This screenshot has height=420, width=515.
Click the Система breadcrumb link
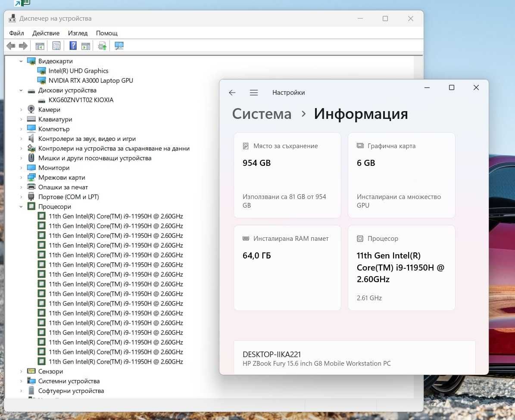tap(262, 114)
